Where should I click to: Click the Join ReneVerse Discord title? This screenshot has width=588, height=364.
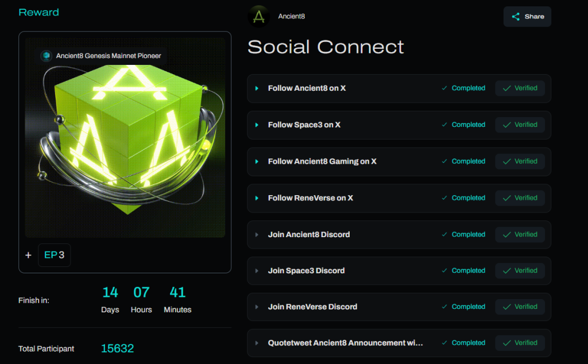(312, 307)
